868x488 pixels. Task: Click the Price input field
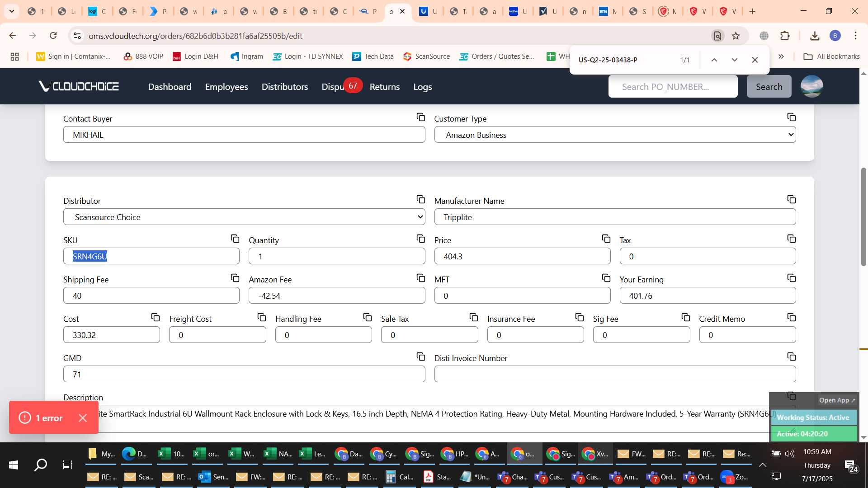click(522, 256)
